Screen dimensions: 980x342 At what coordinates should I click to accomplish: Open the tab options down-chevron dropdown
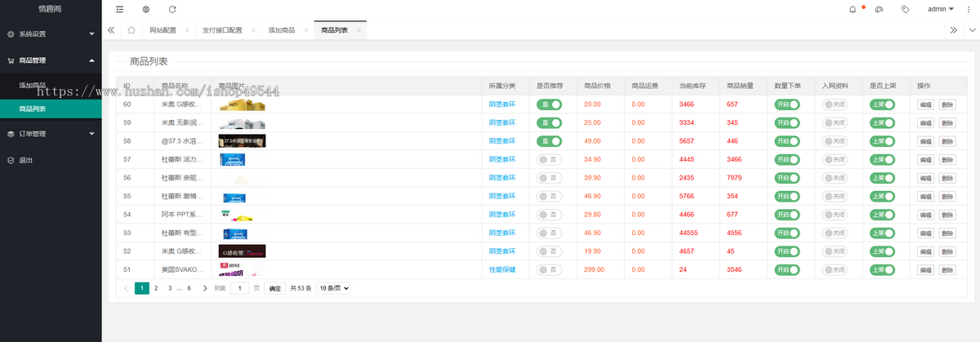[970, 30]
